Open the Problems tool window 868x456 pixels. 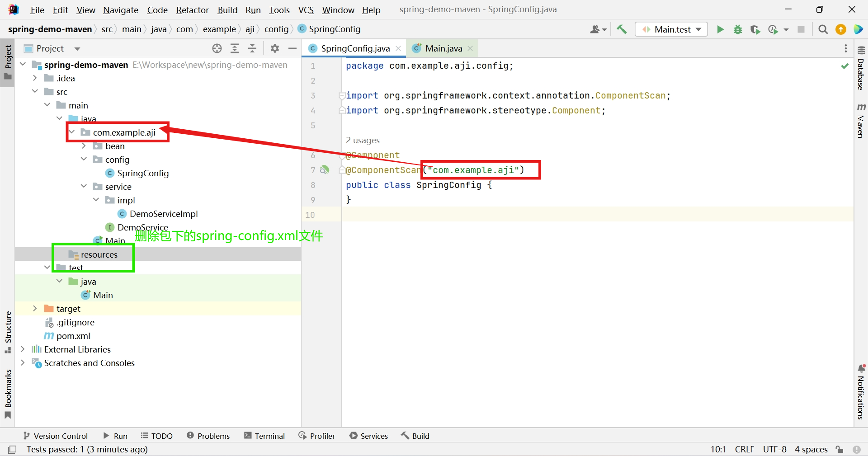(x=208, y=436)
